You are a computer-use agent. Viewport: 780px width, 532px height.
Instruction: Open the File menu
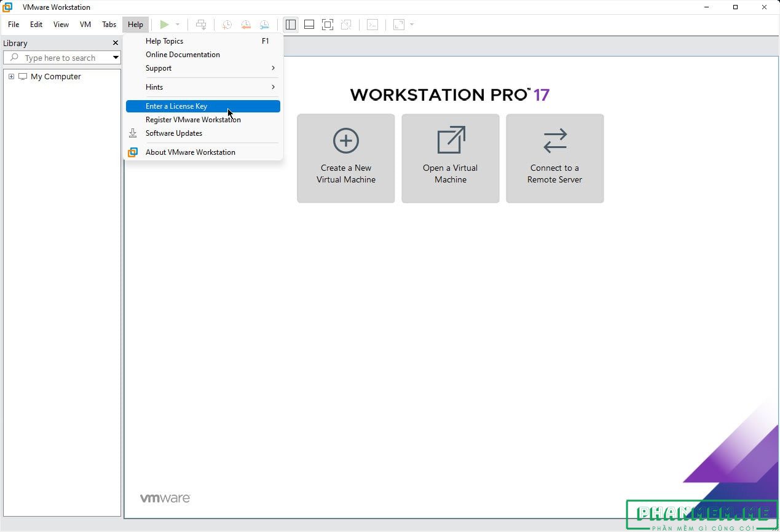click(x=14, y=25)
